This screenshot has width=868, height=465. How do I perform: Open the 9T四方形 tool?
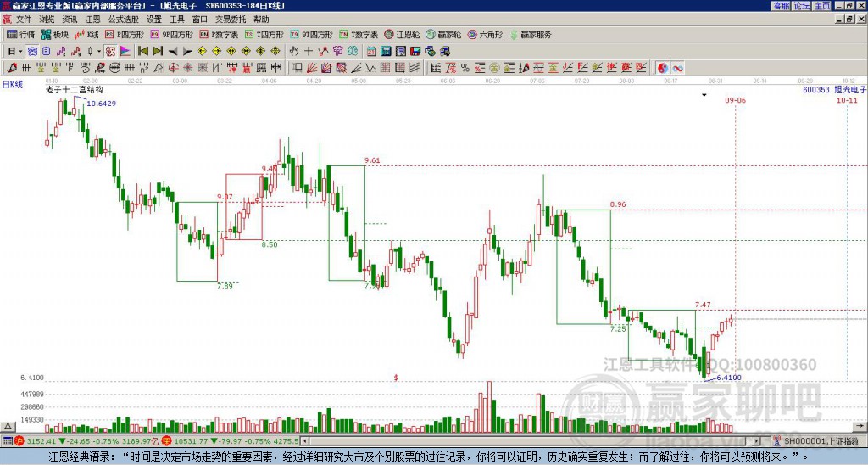point(311,34)
